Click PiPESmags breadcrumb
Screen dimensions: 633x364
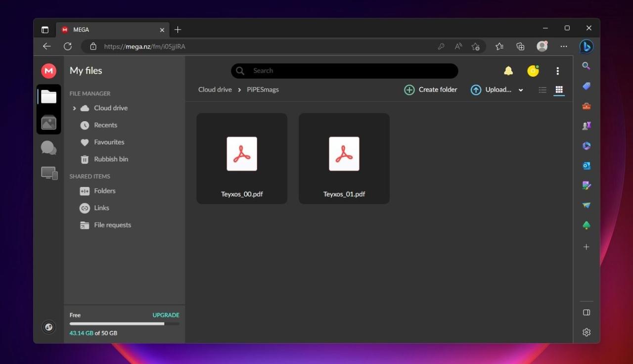(x=263, y=90)
